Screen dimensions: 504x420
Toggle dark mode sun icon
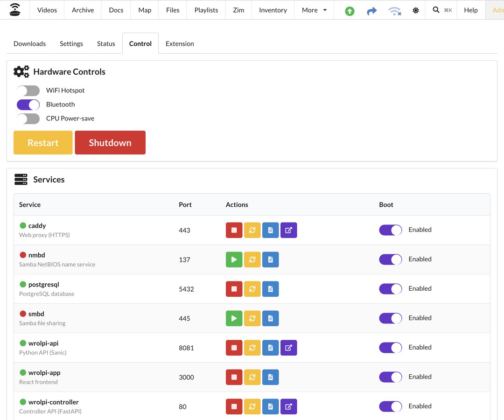[416, 10]
